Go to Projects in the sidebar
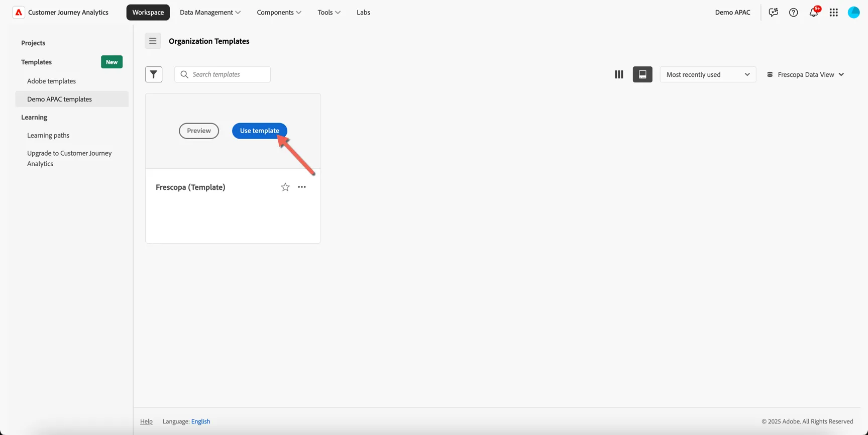The image size is (868, 435). [x=33, y=43]
